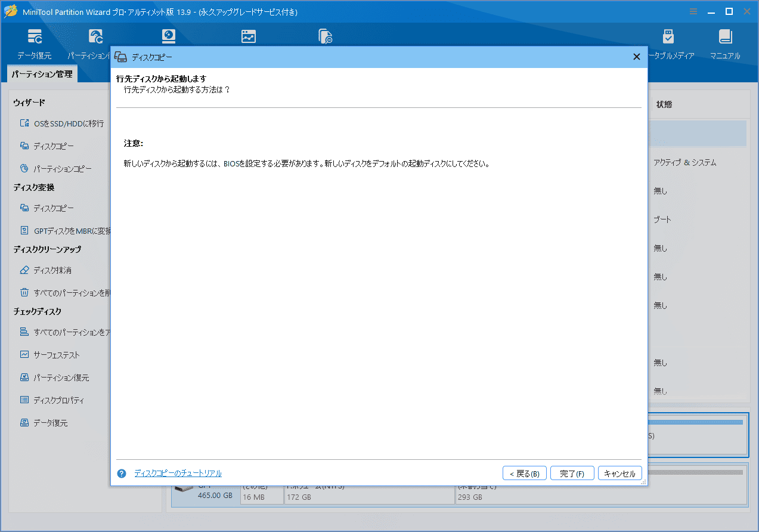The width and height of the screenshot is (759, 532).
Task: Click the サーフェステスト icon
Action: pos(24,355)
